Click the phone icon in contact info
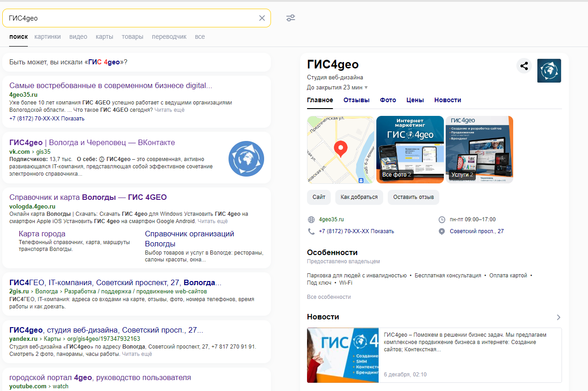 (312, 231)
